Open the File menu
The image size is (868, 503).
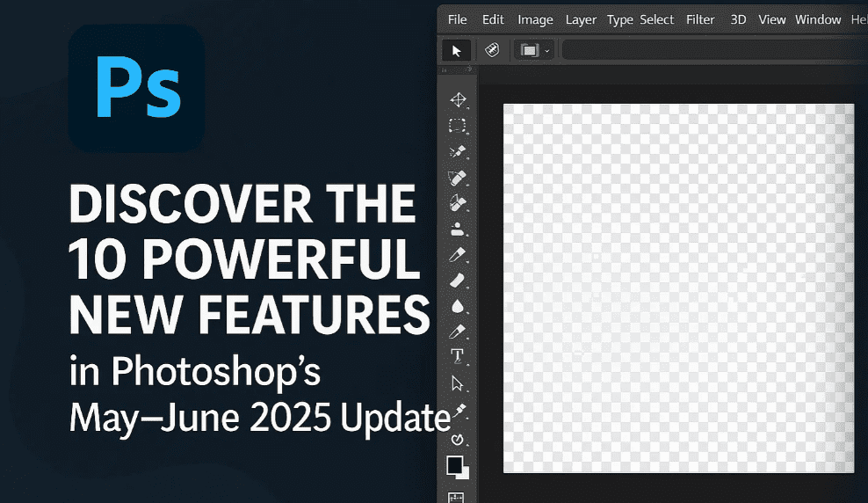(x=457, y=20)
